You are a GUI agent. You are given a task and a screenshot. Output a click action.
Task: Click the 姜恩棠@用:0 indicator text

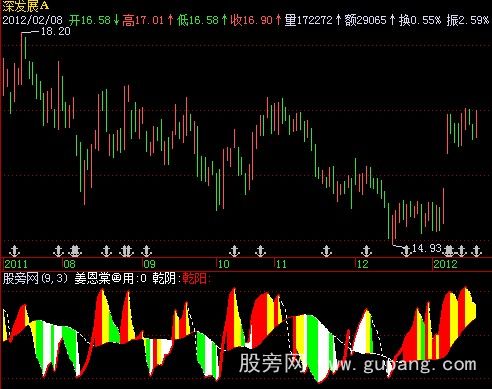point(110,278)
